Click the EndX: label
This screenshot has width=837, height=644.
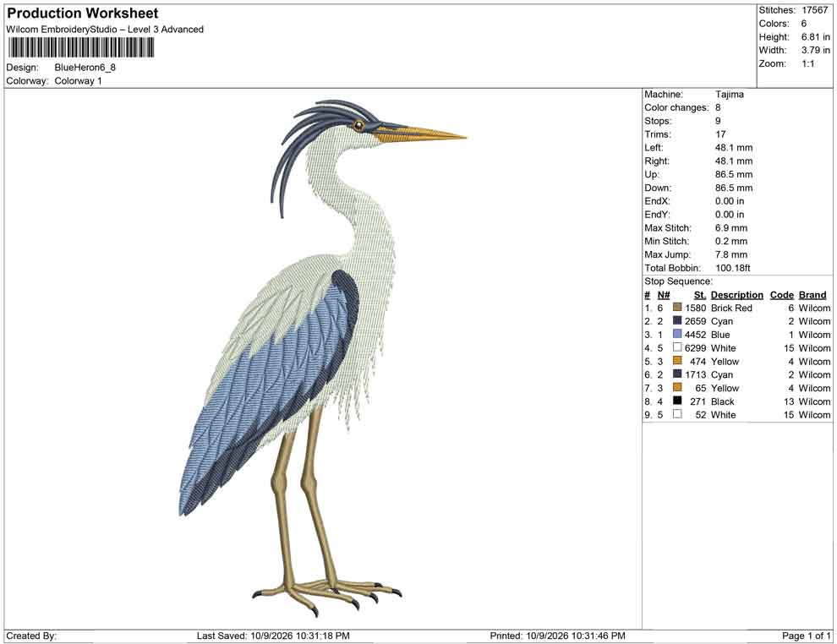point(657,201)
